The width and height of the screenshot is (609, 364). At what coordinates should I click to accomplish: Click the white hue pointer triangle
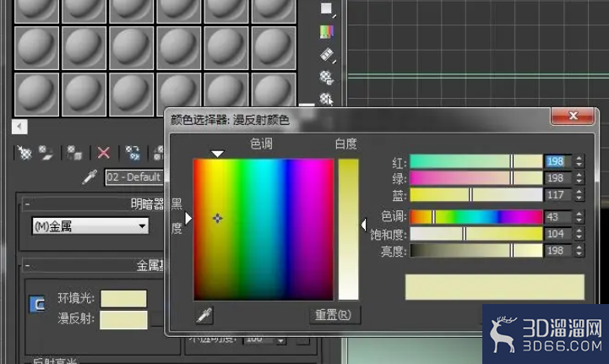[218, 154]
